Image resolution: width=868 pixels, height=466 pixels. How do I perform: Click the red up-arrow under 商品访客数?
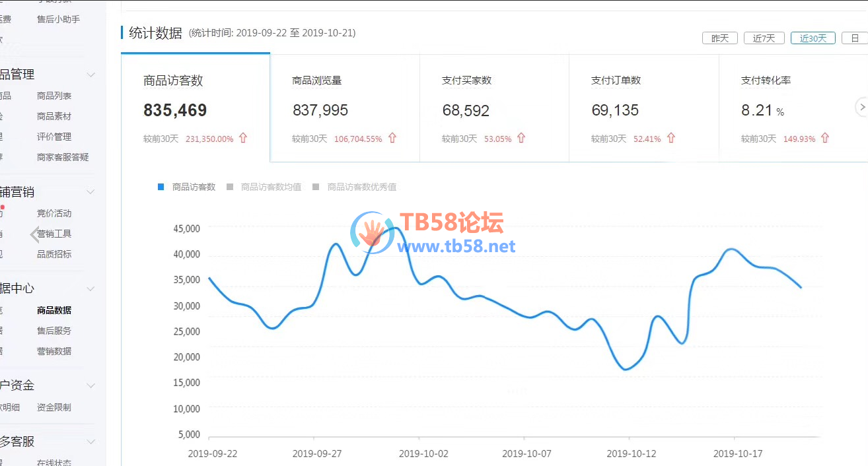pyautogui.click(x=243, y=139)
